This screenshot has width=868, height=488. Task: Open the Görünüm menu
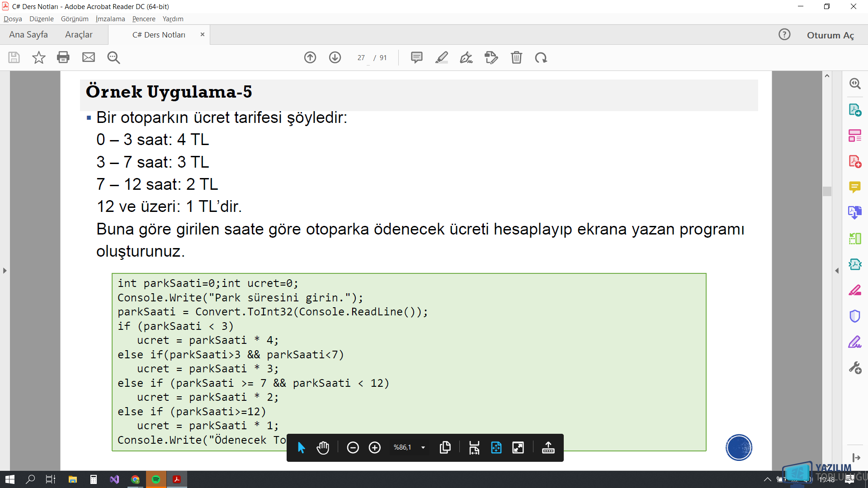pyautogui.click(x=75, y=19)
